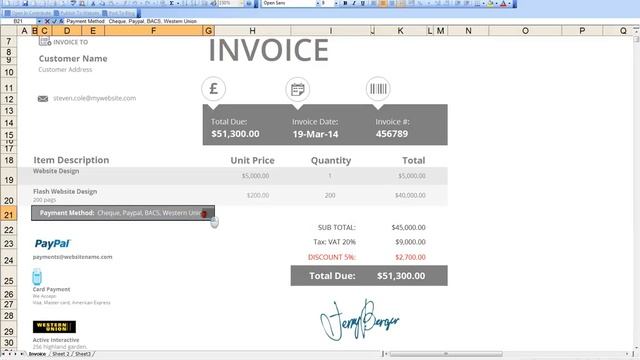Click the SUB TOTAL amount $45,000.00
Screen dimensions: 640x360
(409, 227)
